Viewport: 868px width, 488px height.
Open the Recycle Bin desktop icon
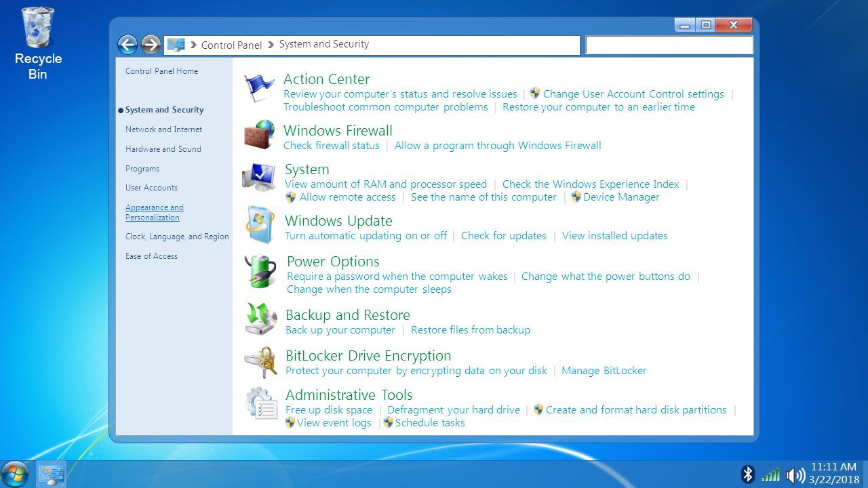(x=38, y=43)
